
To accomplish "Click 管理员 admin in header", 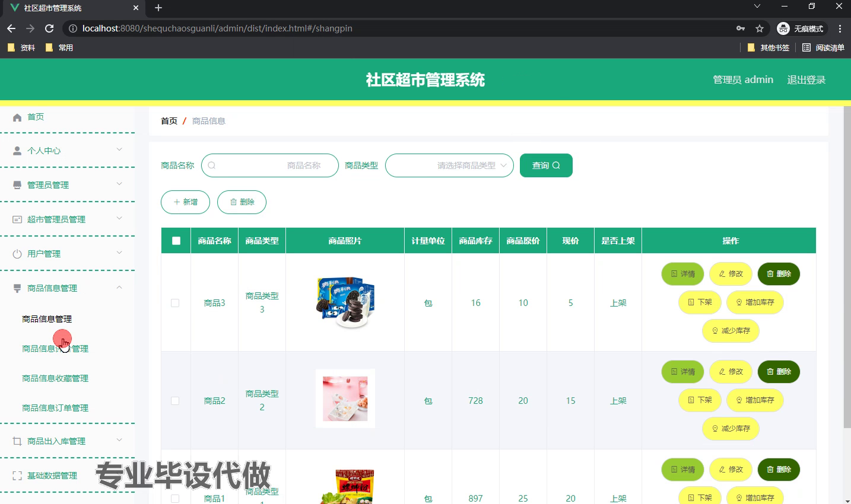I will [743, 80].
